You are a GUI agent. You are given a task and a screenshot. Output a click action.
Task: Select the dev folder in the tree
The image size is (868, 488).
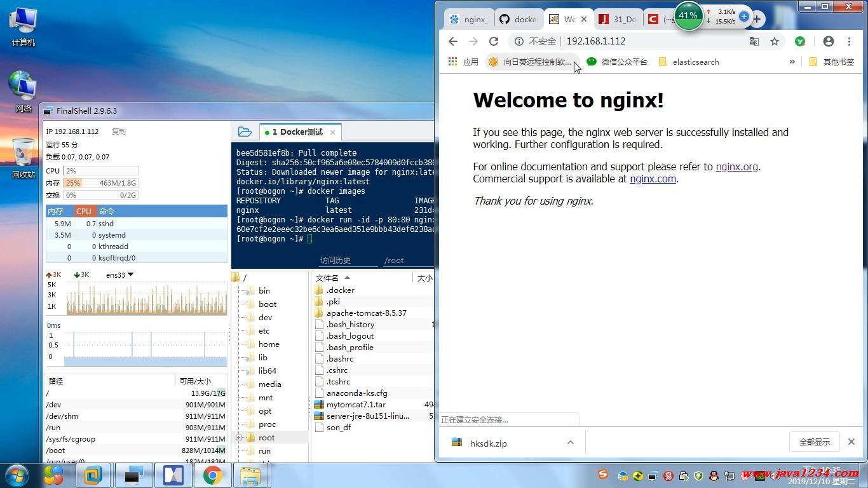pos(265,318)
